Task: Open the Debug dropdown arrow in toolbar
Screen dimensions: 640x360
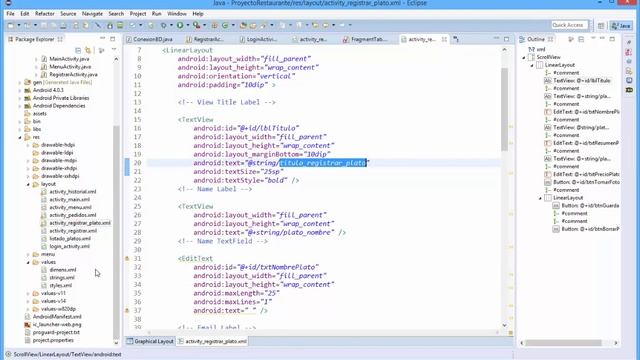Action: tap(171, 25)
